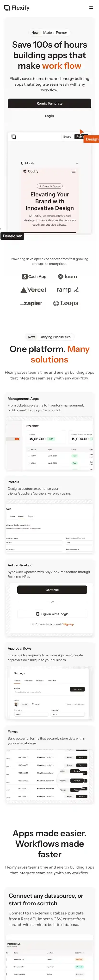Click the Authentication card heading
Screen dimensions: 99x980
tap(20, 565)
